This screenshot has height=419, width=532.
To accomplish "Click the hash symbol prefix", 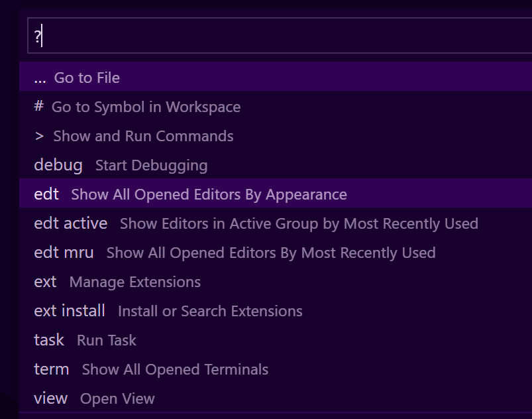I will (38, 107).
